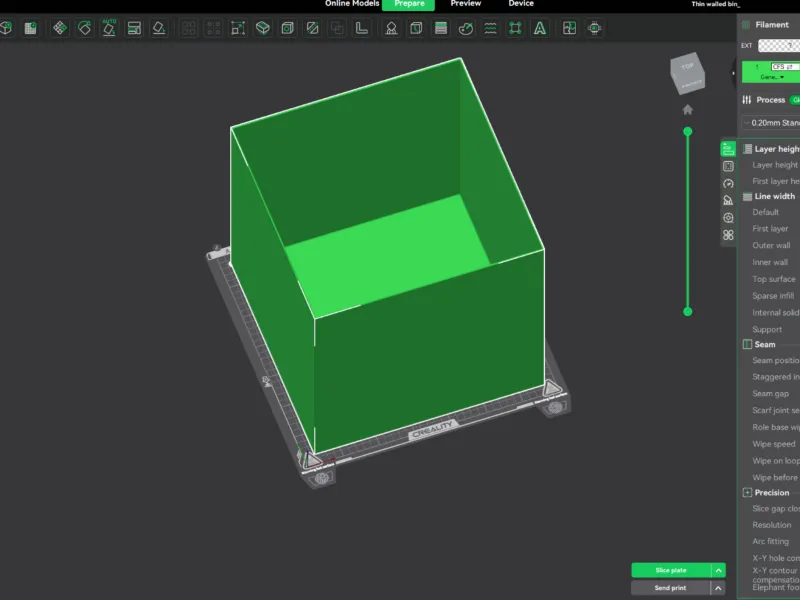This screenshot has width=800, height=600.
Task: Open the color painting palette icon
Action: click(x=466, y=28)
